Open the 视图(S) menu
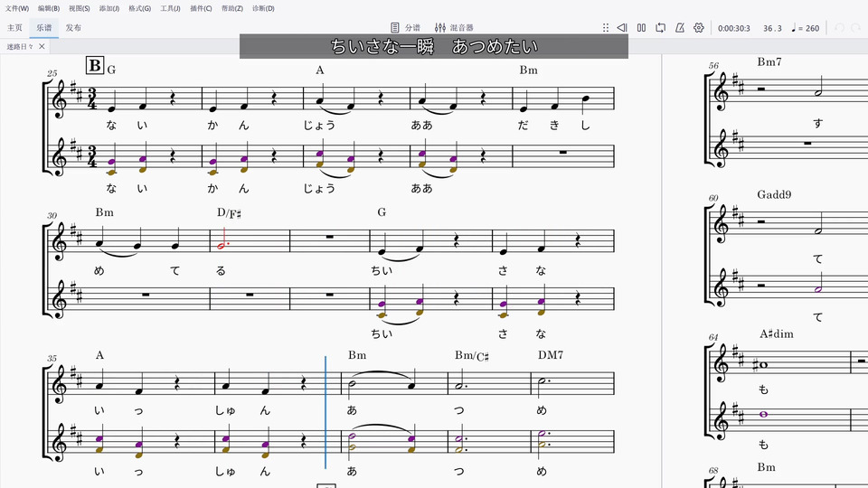868x488 pixels. coord(80,8)
